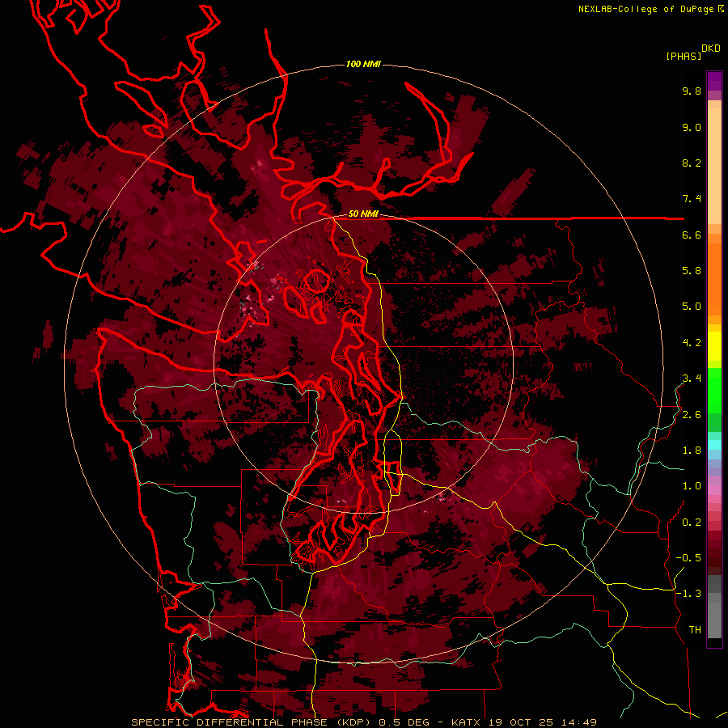Click the 5.8 scale value
This screenshot has height=728, width=728.
pos(692,271)
